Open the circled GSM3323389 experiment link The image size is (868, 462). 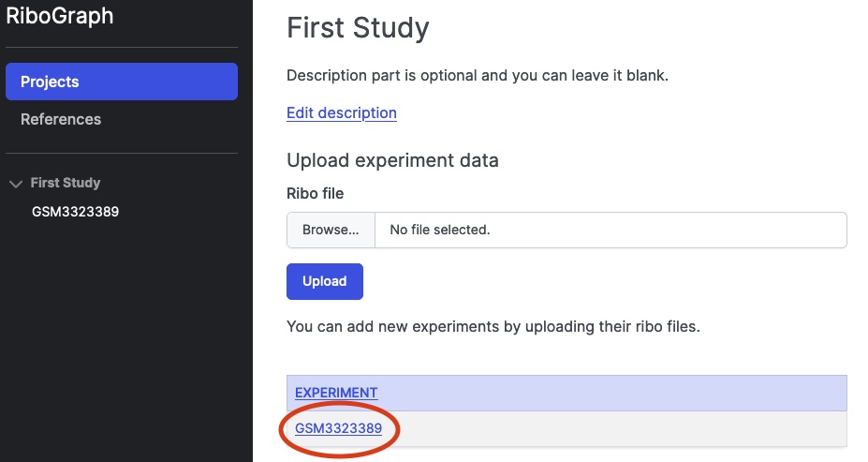338,428
